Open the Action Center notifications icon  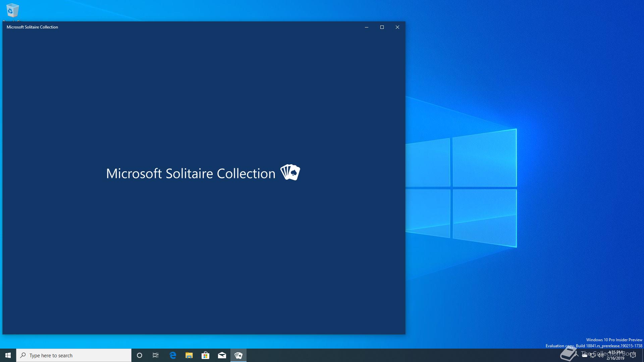[633, 355]
